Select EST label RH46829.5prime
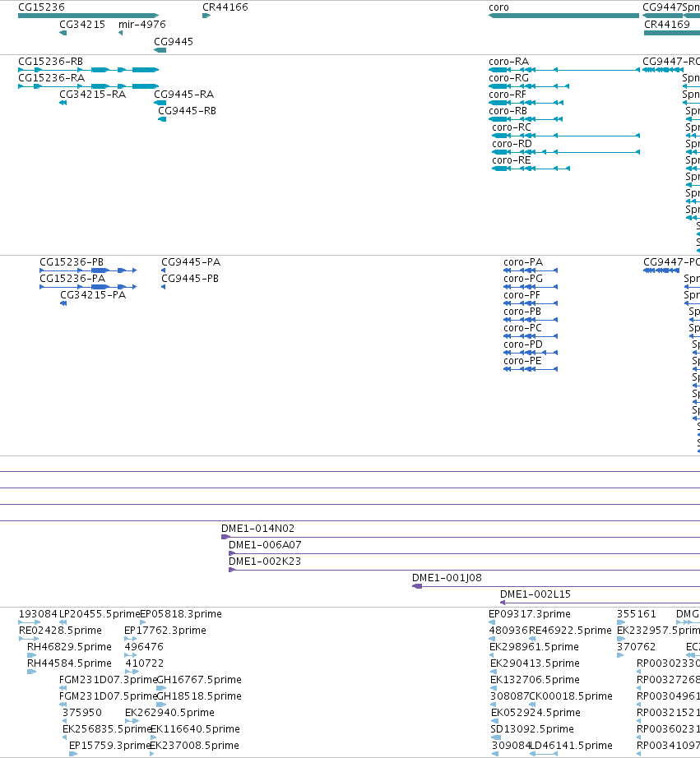Image resolution: width=700 pixels, height=758 pixels. coord(69,647)
